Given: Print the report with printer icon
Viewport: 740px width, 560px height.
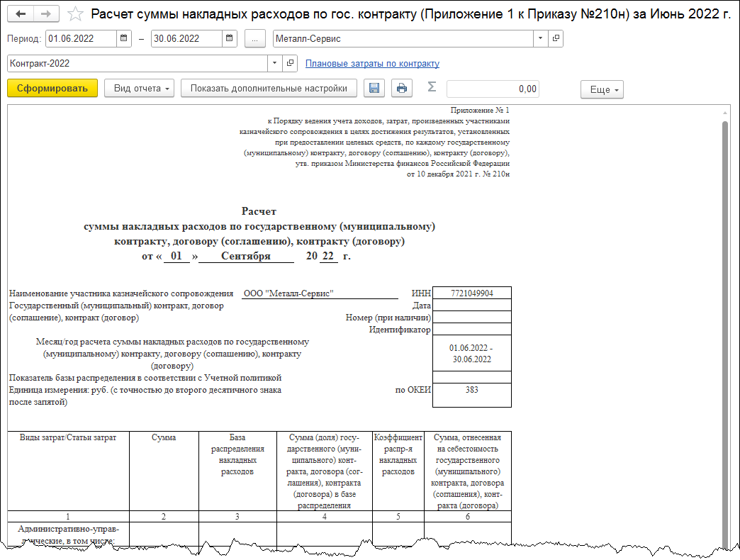Looking at the screenshot, I should [x=402, y=88].
